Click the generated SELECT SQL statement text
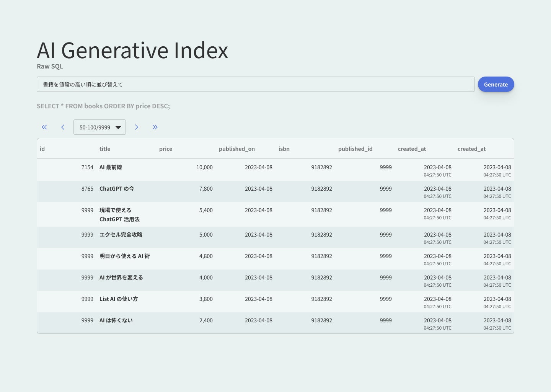This screenshot has height=392, width=551. tap(103, 106)
